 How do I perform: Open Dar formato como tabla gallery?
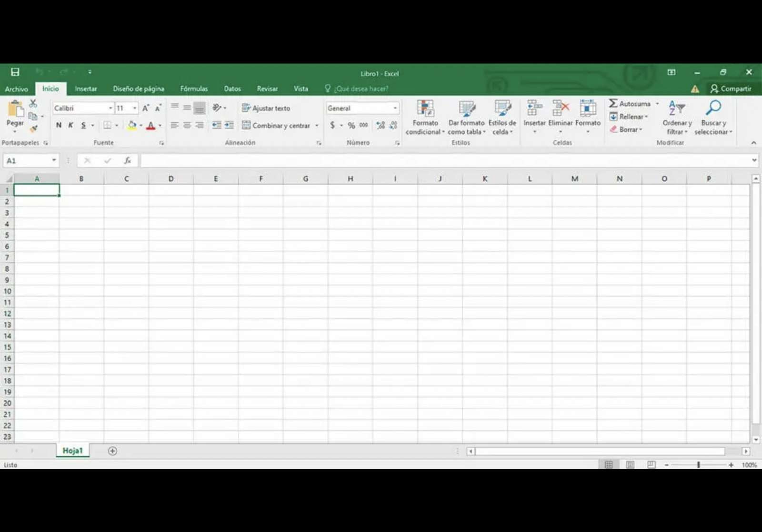(467, 118)
